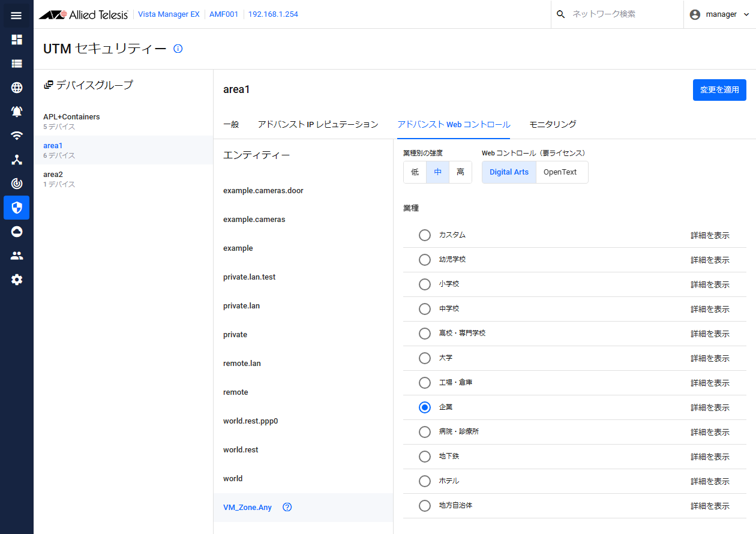Click the 変更を適用 button

point(719,90)
